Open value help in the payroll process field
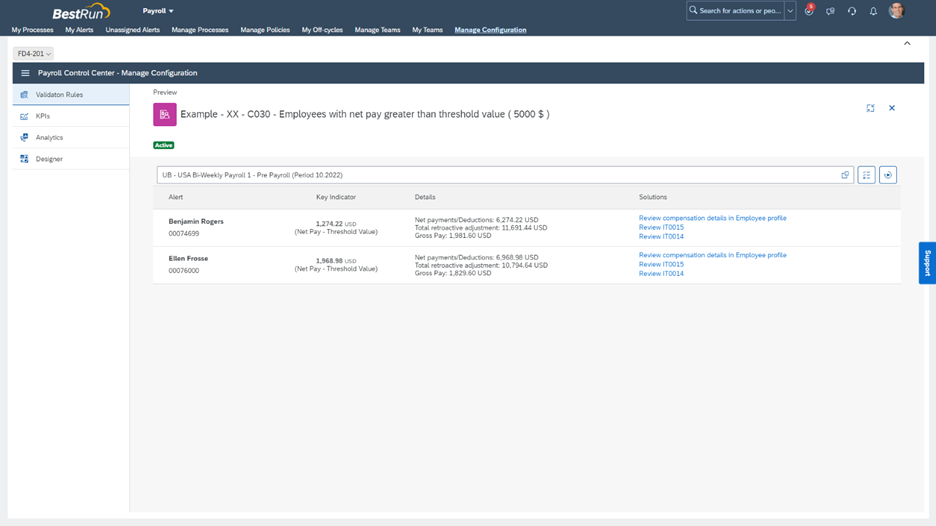Image resolution: width=936 pixels, height=526 pixels. click(x=845, y=175)
